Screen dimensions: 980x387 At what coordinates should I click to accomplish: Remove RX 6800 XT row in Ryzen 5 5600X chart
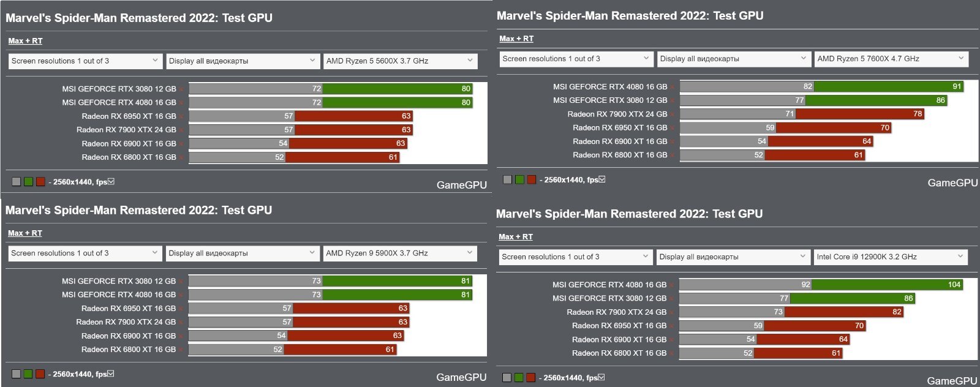pos(181,157)
